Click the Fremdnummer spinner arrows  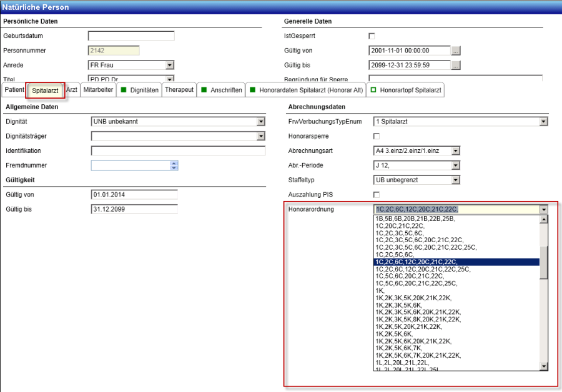tap(174, 165)
